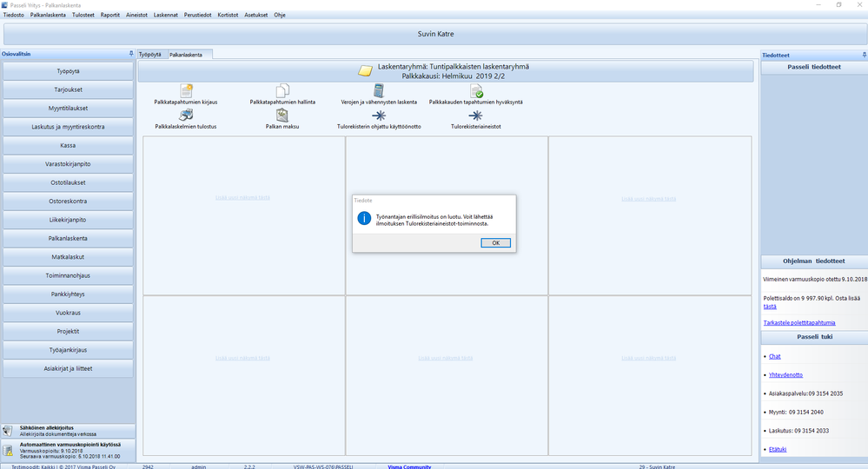This screenshot has height=469, width=868.
Task: Click Sähköinen allekirjoitus icon
Action: [x=8, y=431]
